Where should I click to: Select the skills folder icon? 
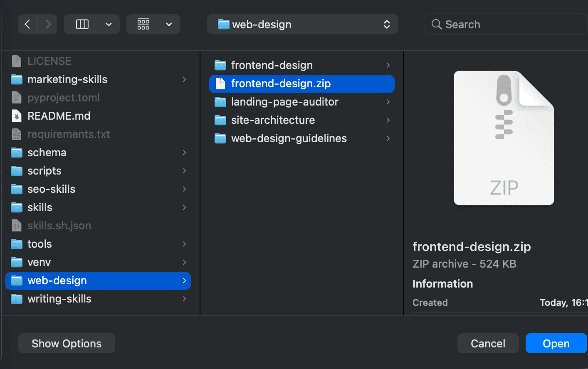click(17, 207)
